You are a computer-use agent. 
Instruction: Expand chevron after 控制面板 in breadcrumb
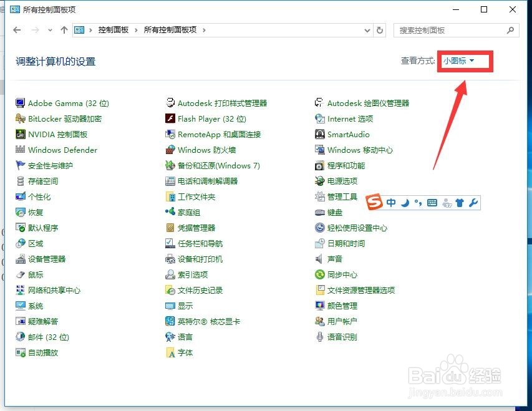click(x=136, y=30)
